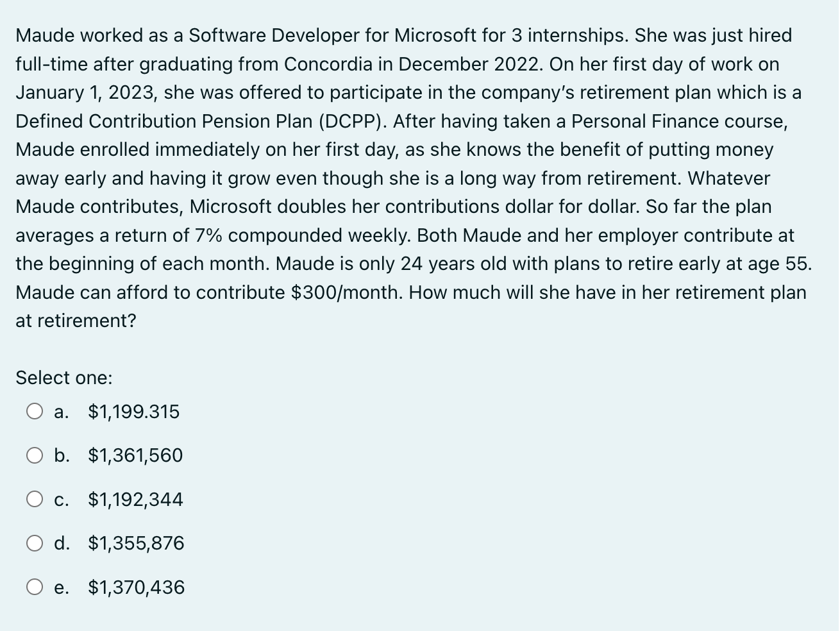Image resolution: width=840 pixels, height=631 pixels.
Task: Click the letter 'd.' next to fourth option
Action: point(62,544)
